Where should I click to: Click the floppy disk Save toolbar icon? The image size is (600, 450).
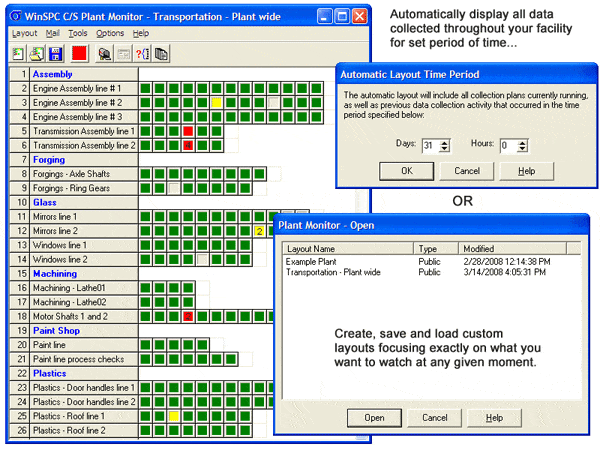[x=56, y=51]
